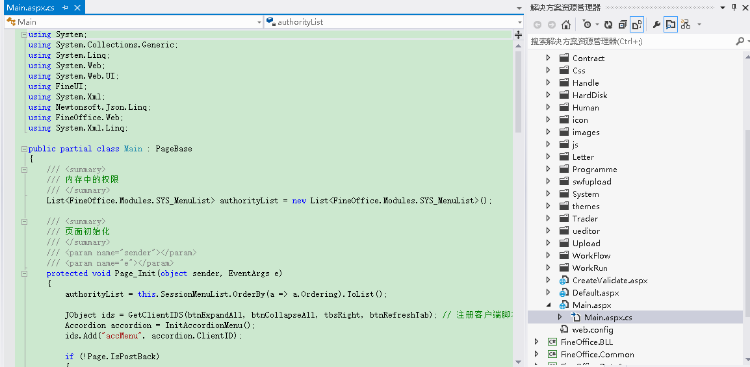750x367 pixels.
Task: Collapse the Main.aspx node
Action: 548,305
